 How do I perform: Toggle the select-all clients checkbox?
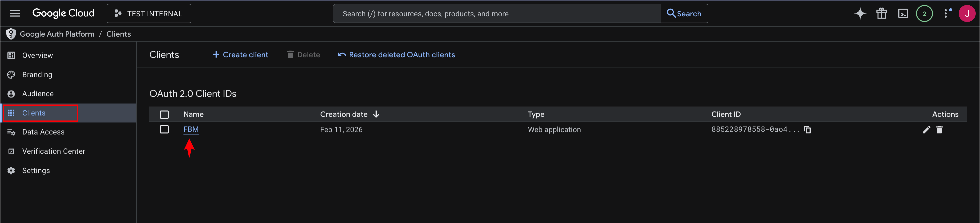pyautogui.click(x=164, y=114)
